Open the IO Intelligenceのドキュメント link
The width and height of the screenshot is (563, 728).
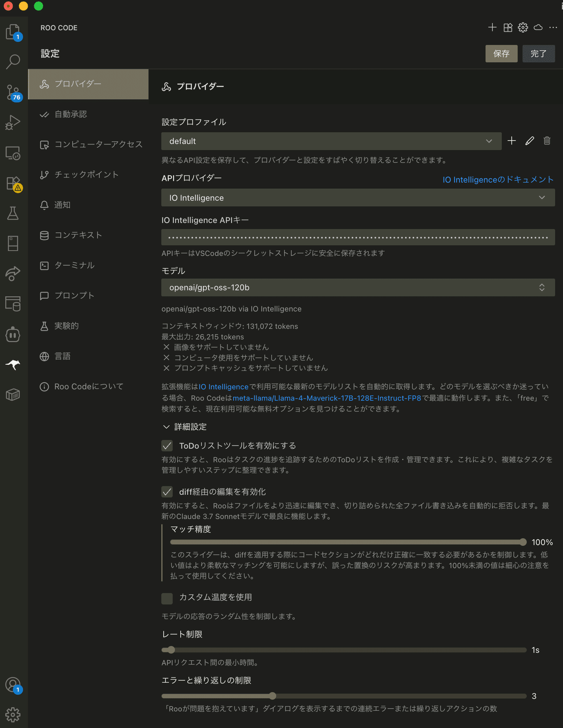point(498,179)
